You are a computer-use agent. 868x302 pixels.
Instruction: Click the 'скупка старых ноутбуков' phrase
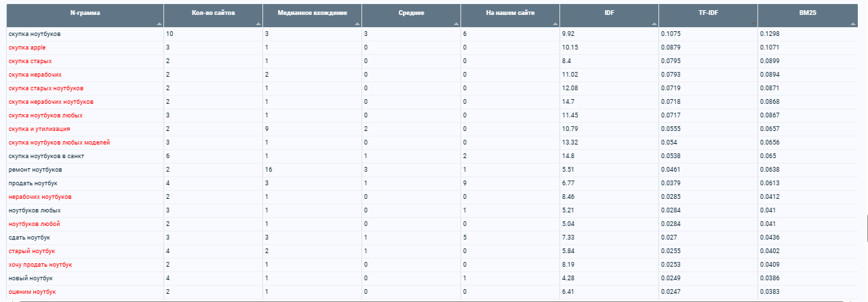46,88
